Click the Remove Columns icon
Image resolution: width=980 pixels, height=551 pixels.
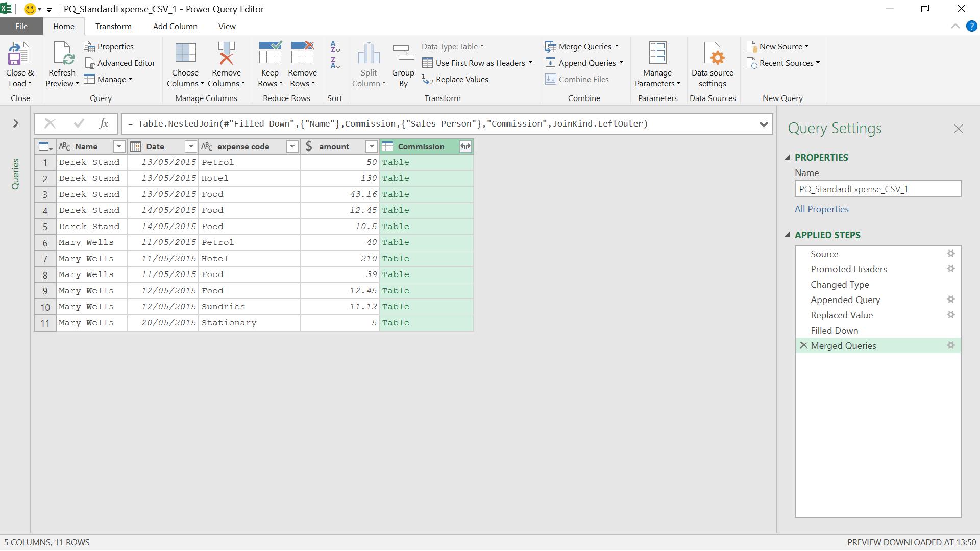[x=226, y=54]
